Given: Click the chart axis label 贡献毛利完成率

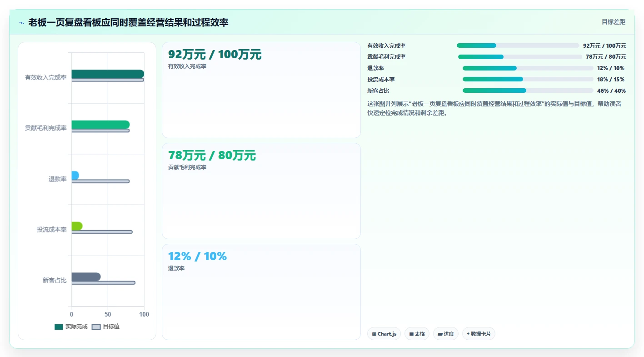Looking at the screenshot, I should 46,128.
